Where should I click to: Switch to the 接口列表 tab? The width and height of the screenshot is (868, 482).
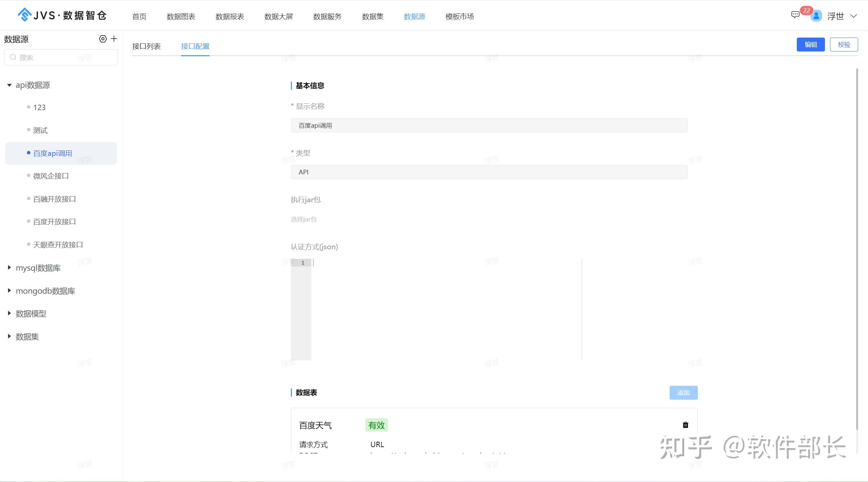pos(147,46)
